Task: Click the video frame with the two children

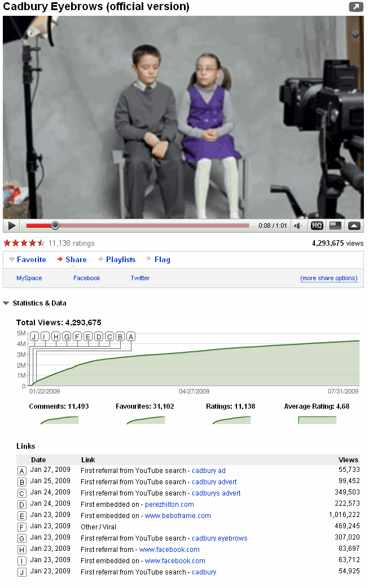Action: 183,117
